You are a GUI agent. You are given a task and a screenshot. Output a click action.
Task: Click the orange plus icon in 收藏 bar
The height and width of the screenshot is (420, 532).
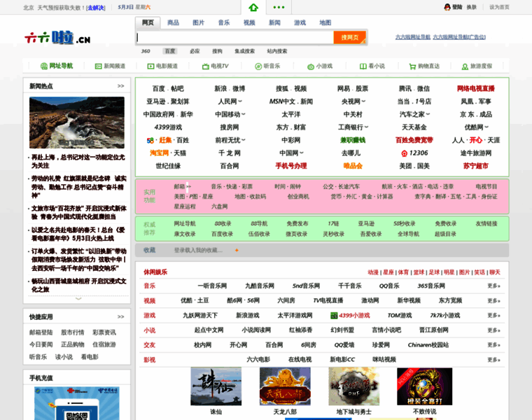click(237, 251)
